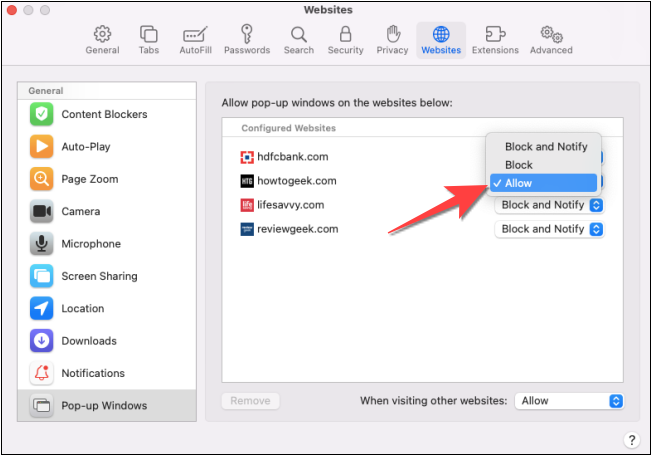
Task: Close the Websites preferences window
Action: point(12,10)
